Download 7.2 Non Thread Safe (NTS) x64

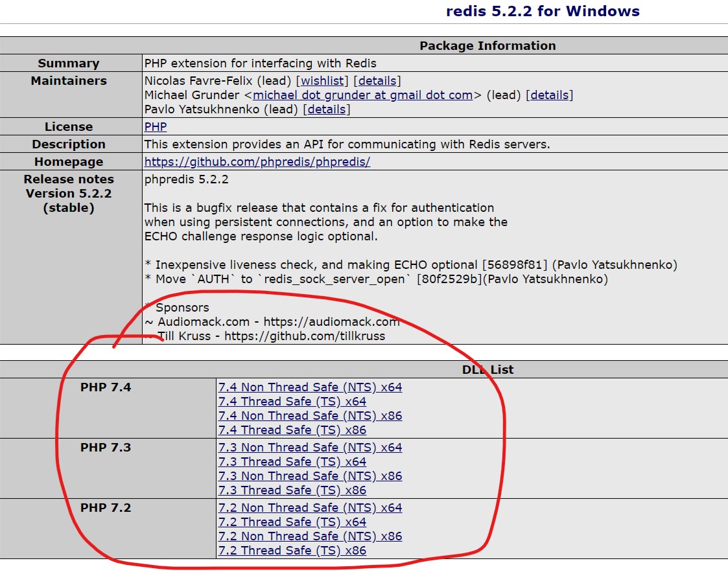click(310, 508)
